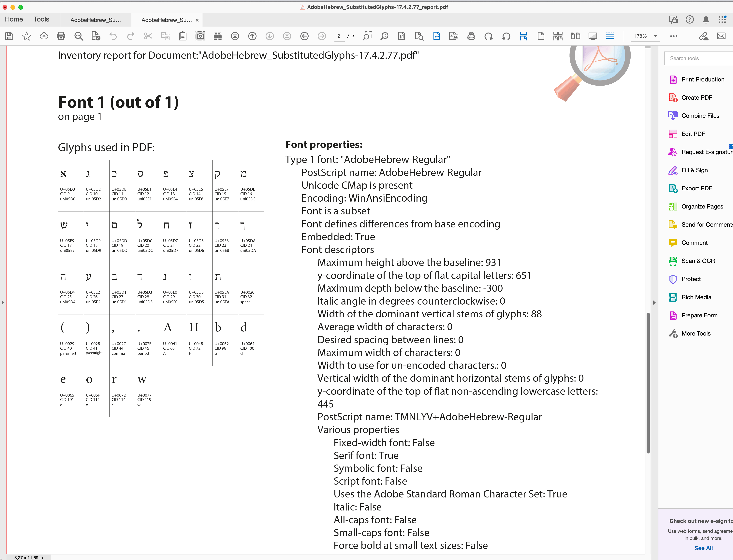Expand the left navigation pane arrow

click(x=3, y=303)
